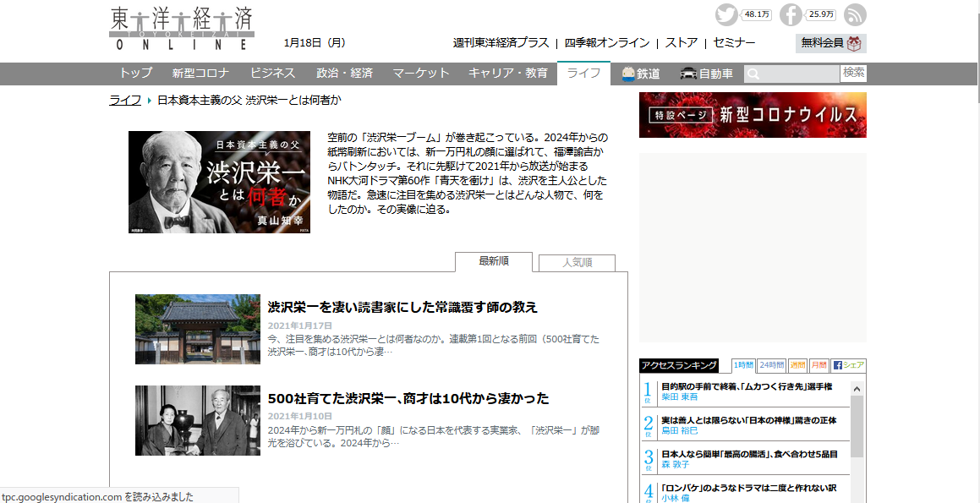Click the 渋沢栄一とは何者か series banner image

(x=219, y=182)
